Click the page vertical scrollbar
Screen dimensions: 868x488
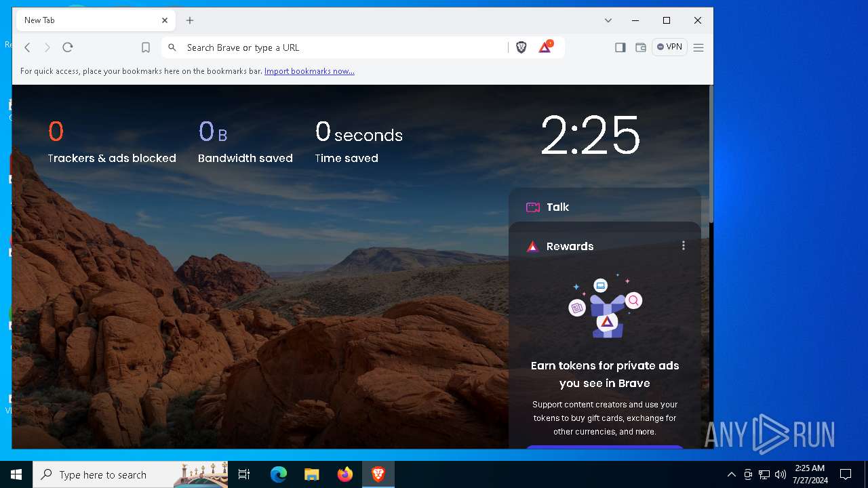pyautogui.click(x=711, y=155)
